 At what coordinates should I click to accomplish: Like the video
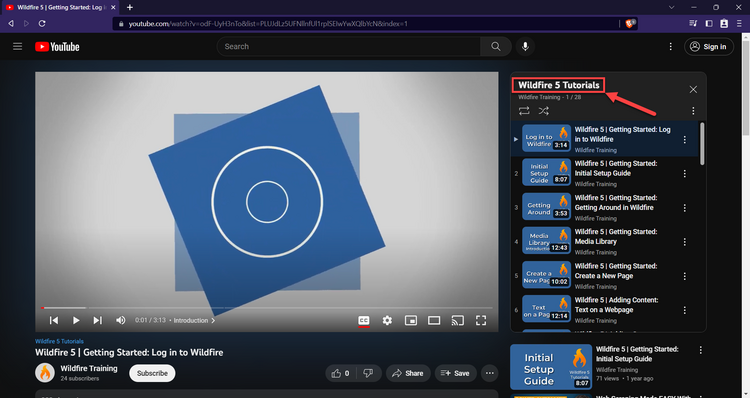tap(340, 373)
